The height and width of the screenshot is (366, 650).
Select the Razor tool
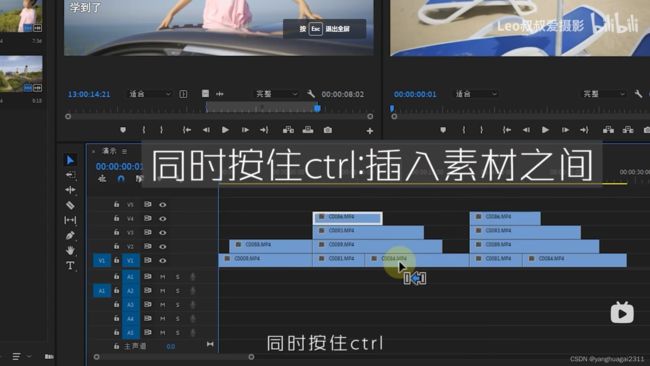coord(70,205)
